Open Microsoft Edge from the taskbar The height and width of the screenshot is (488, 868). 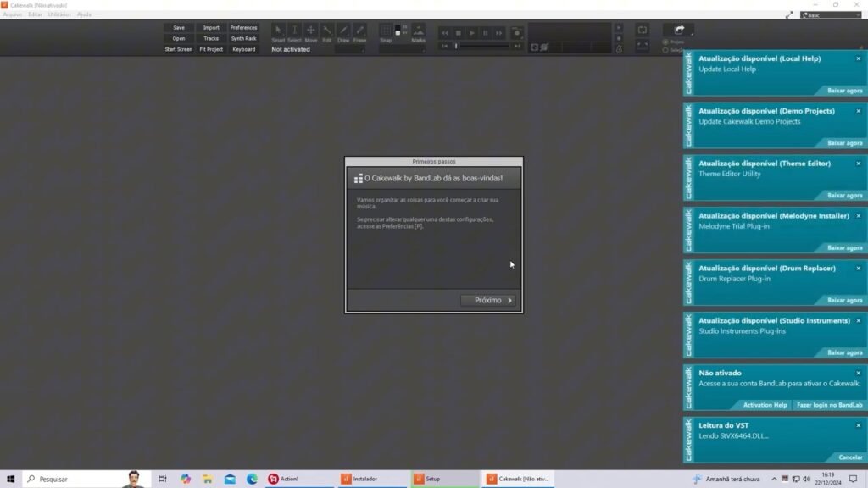(x=252, y=480)
